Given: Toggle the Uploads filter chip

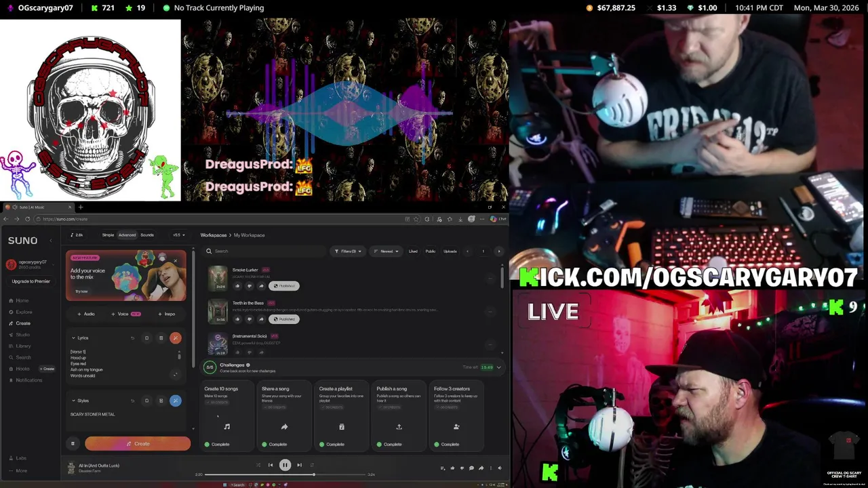Looking at the screenshot, I should (x=450, y=251).
